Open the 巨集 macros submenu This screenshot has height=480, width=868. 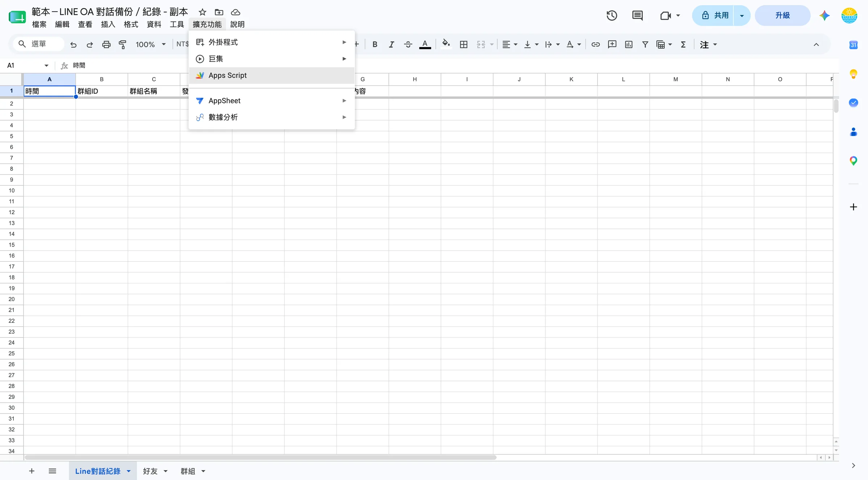[271, 59]
